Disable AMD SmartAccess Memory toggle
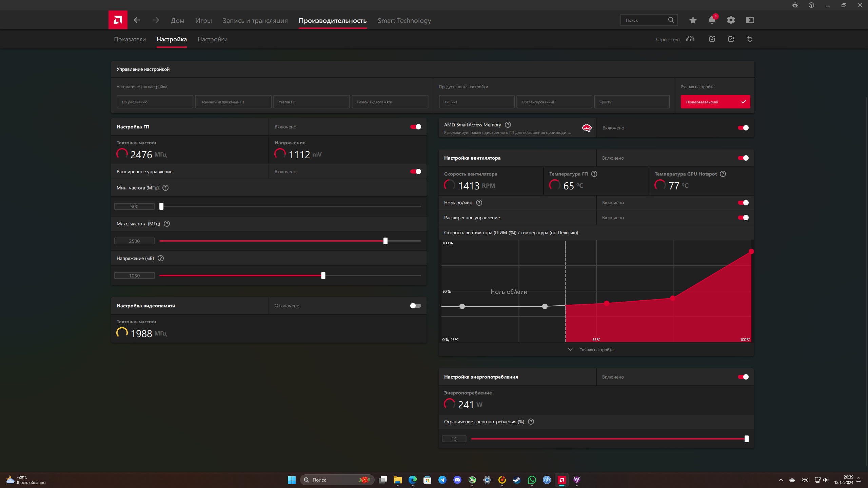Viewport: 868px width, 488px height. (x=743, y=128)
